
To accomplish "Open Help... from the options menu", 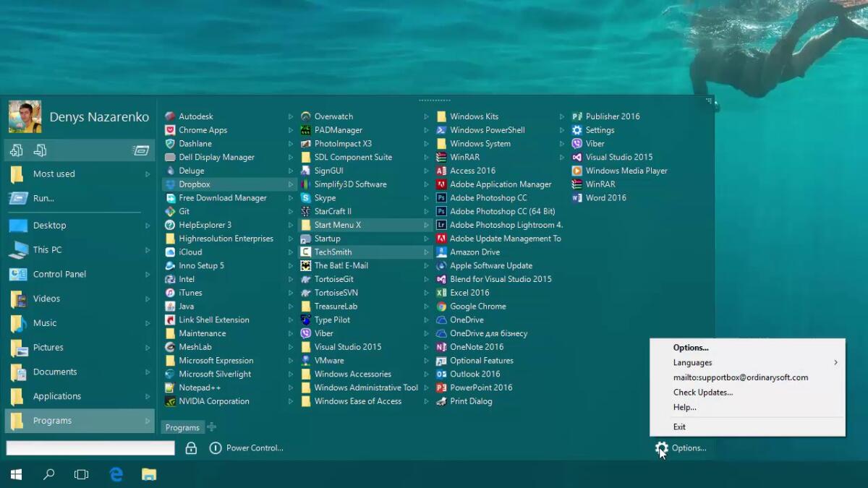I will pos(684,407).
